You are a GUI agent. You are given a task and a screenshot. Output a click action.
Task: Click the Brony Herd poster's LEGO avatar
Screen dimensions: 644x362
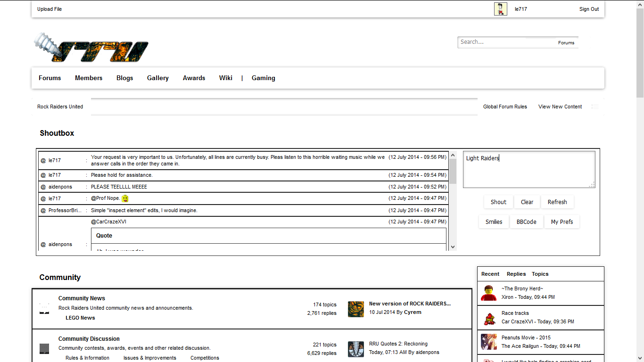[x=489, y=293]
